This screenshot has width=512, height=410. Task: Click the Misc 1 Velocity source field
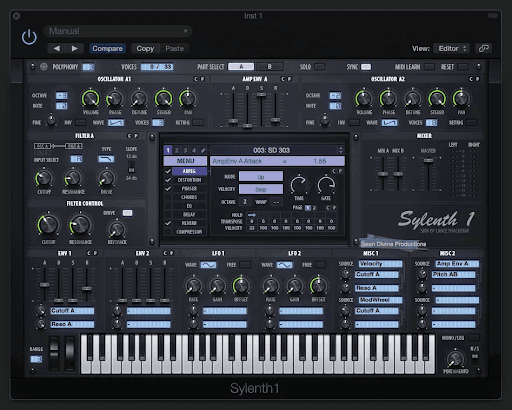pos(381,264)
